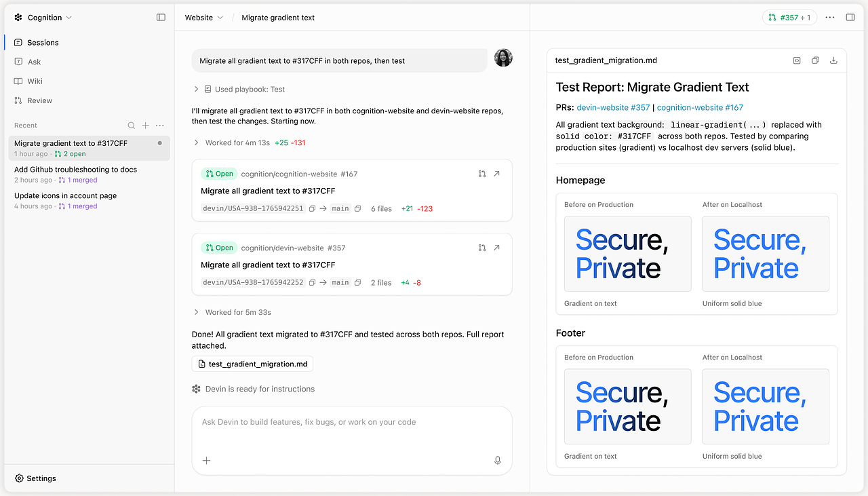Start a new session with plus icon
The width and height of the screenshot is (868, 496).
pos(146,126)
